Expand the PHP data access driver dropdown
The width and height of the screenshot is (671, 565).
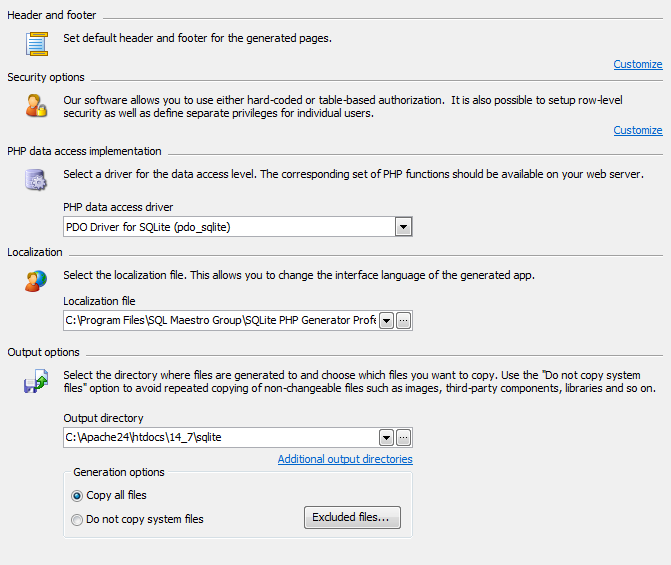(403, 227)
